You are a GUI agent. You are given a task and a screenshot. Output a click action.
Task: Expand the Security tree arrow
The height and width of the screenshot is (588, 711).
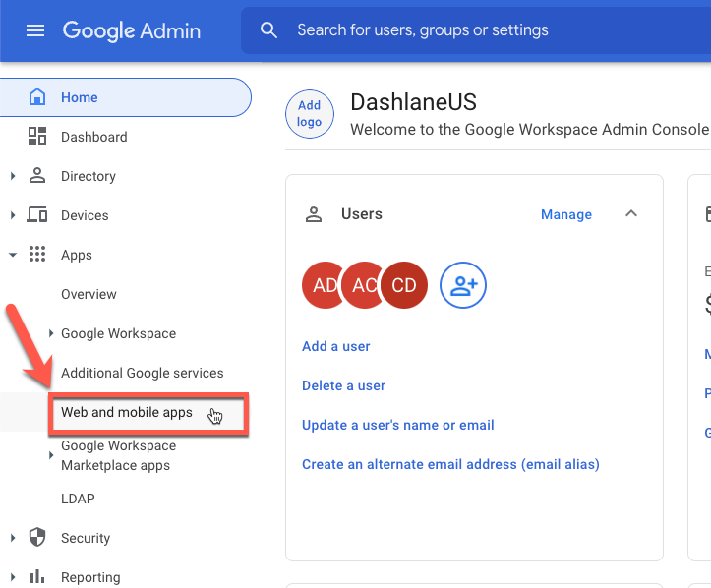pos(13,538)
